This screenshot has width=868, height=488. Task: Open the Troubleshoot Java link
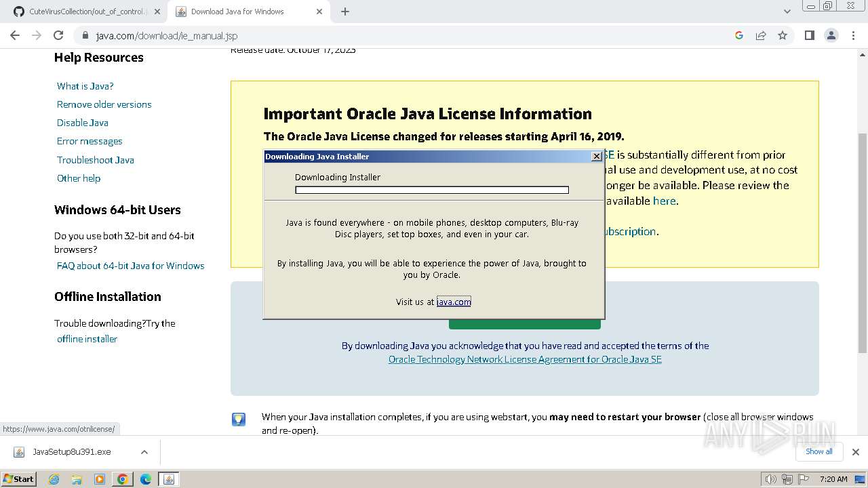[96, 160]
